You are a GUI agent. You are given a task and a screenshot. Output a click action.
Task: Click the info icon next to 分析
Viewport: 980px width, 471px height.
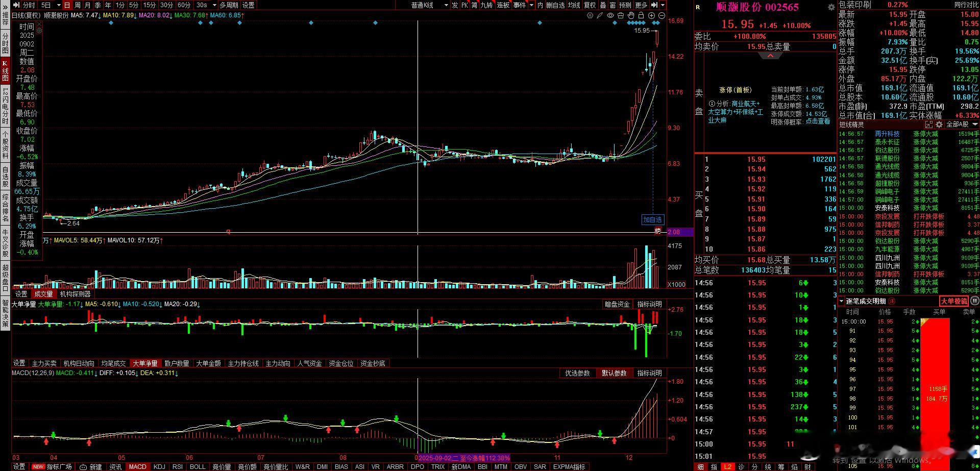pos(712,104)
